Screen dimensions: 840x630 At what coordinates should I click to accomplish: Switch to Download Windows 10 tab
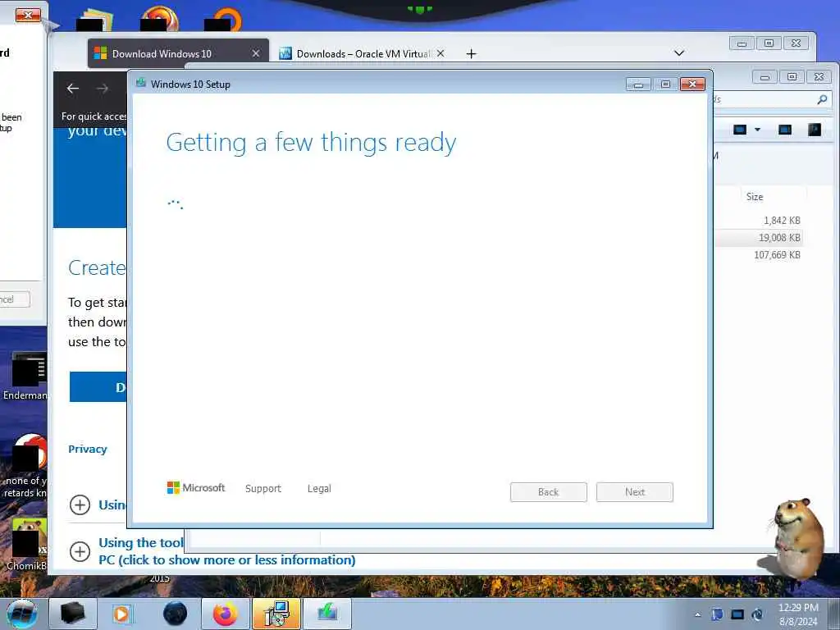pyautogui.click(x=162, y=53)
